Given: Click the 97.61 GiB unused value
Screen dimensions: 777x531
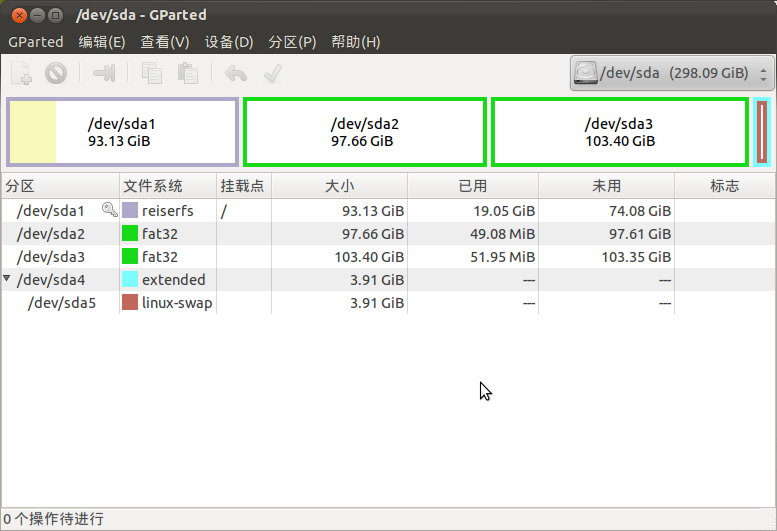Looking at the screenshot, I should point(640,234).
